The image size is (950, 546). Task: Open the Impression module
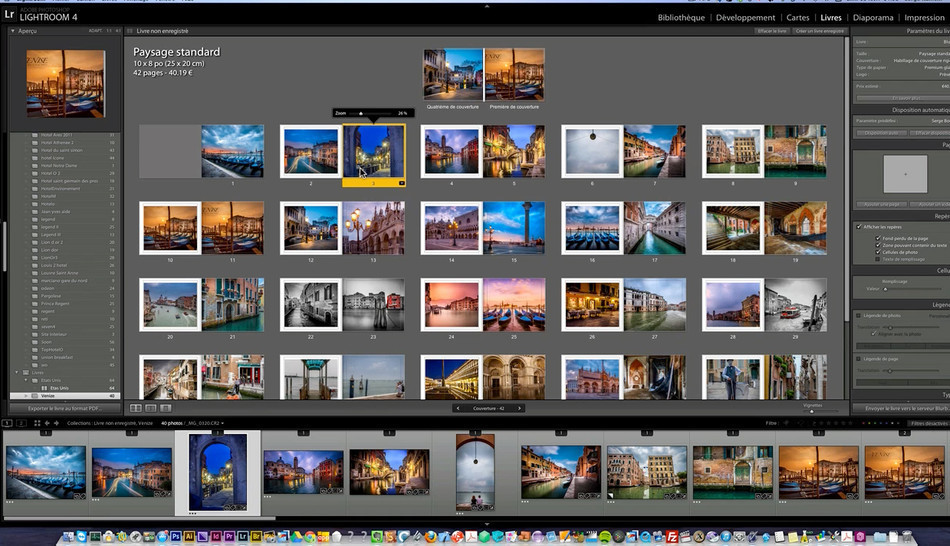[x=924, y=18]
